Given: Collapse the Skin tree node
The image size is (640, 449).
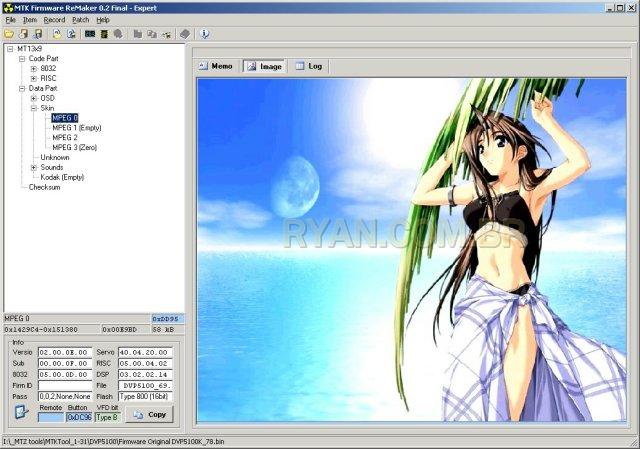Looking at the screenshot, I should pyautogui.click(x=34, y=108).
